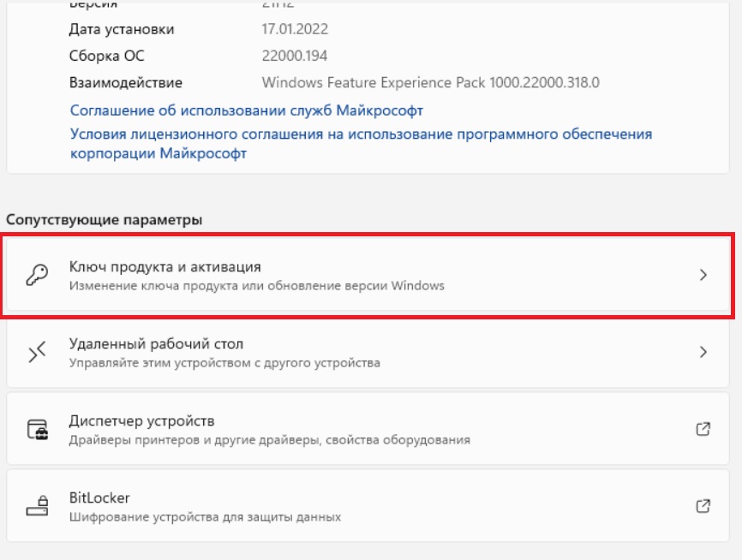Click the install date value 17.01.2022
The height and width of the screenshot is (560, 742).
(295, 29)
